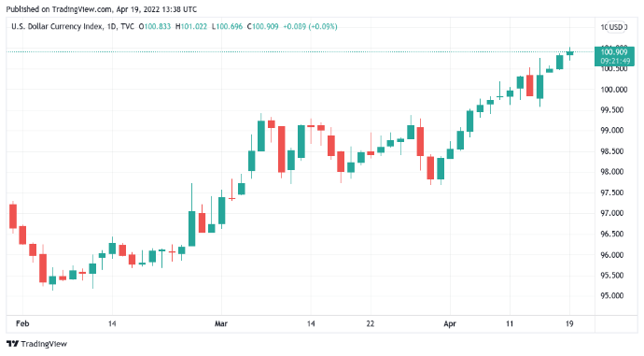644x356 pixels.
Task: Select the Mar date axis label
Action: point(221,323)
